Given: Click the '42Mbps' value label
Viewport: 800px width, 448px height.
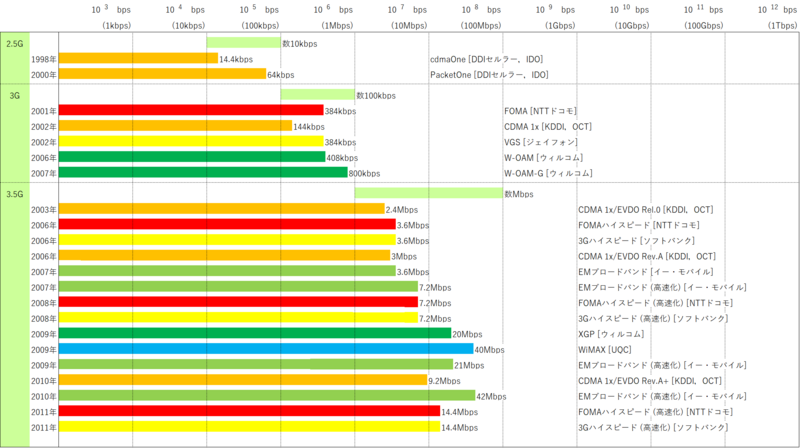Looking at the screenshot, I should (x=491, y=396).
